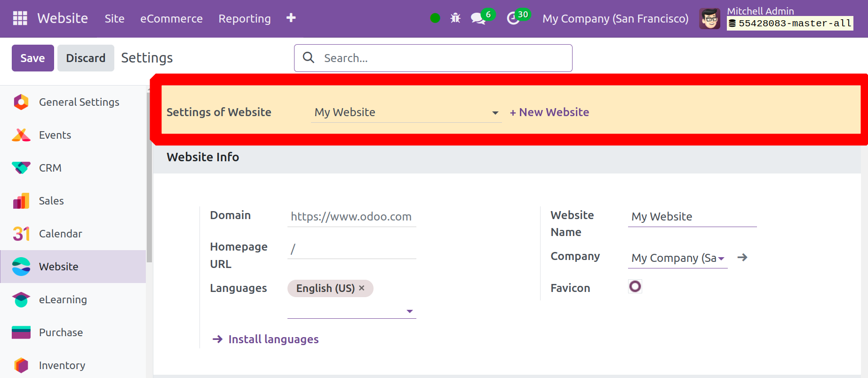
Task: Remove English (US) language tag
Action: point(362,288)
